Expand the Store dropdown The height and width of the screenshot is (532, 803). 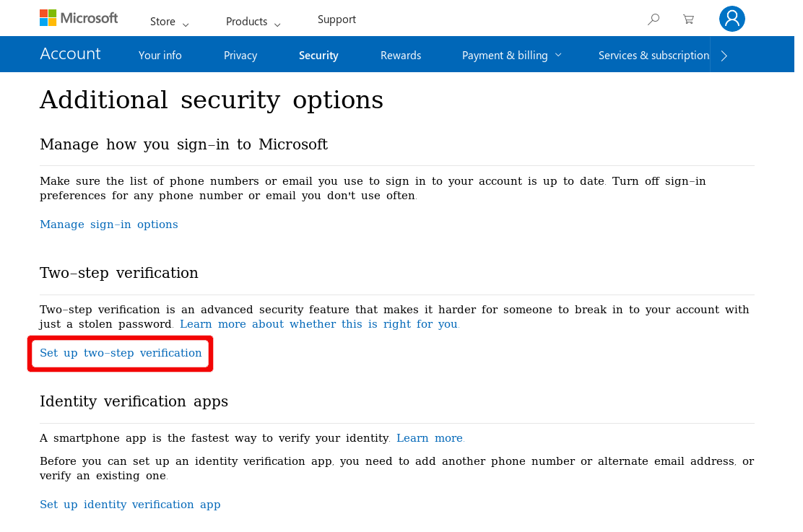[x=168, y=22]
